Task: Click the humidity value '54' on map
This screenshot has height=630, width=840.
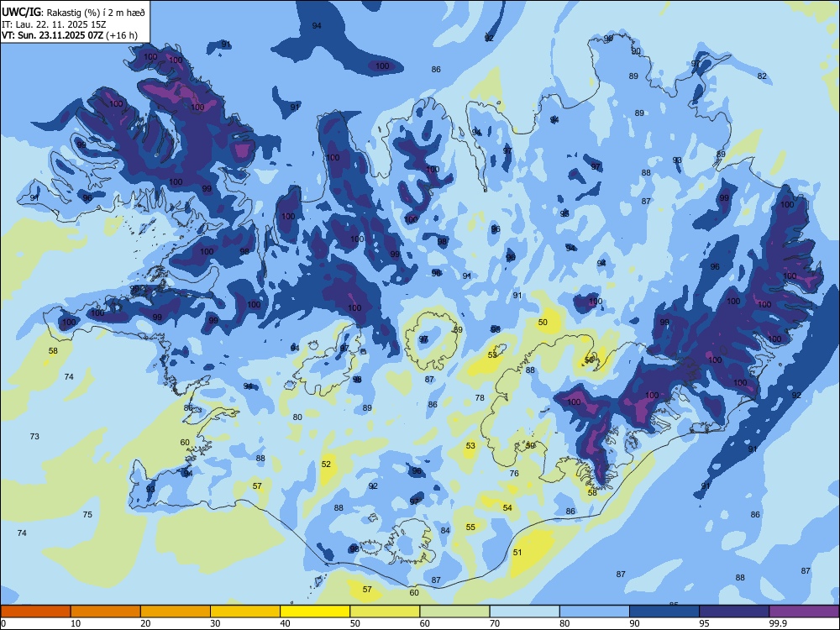Action: [507, 508]
